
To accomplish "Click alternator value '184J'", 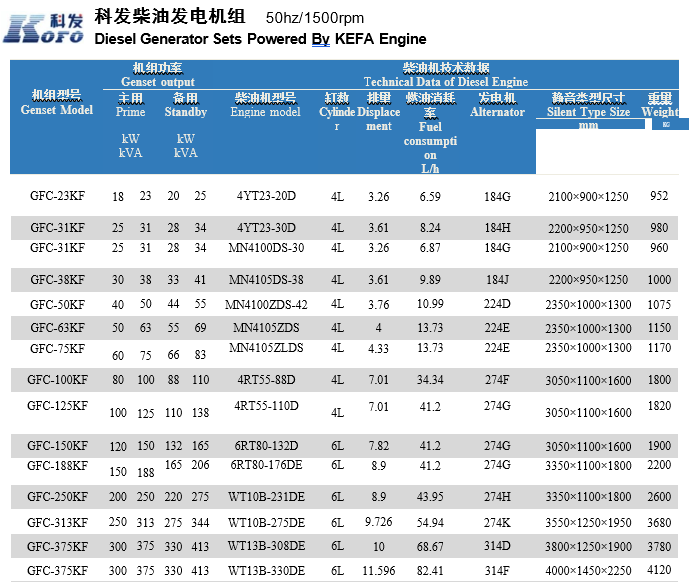I will pos(497,279).
